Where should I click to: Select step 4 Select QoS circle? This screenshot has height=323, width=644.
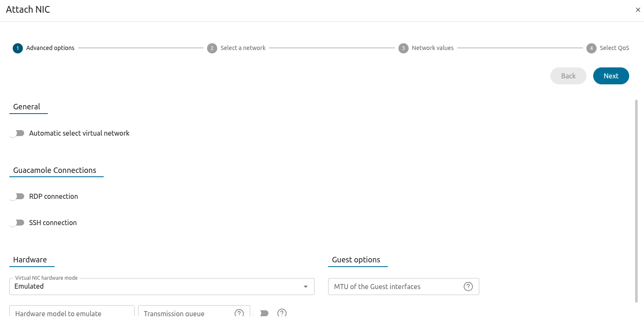(x=591, y=48)
